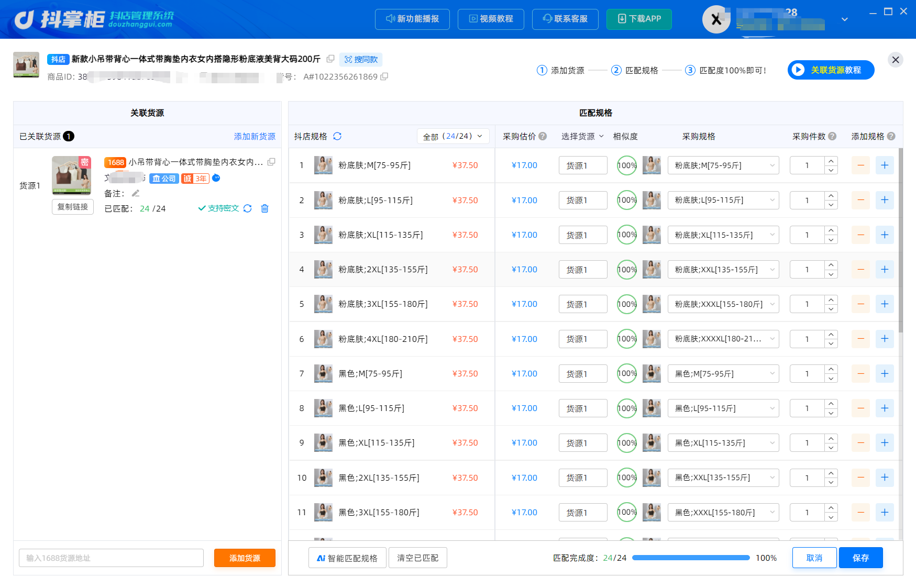Screen dimensions: 916x588
Task: Click the 智能匹配规格 button
Action: 347,558
